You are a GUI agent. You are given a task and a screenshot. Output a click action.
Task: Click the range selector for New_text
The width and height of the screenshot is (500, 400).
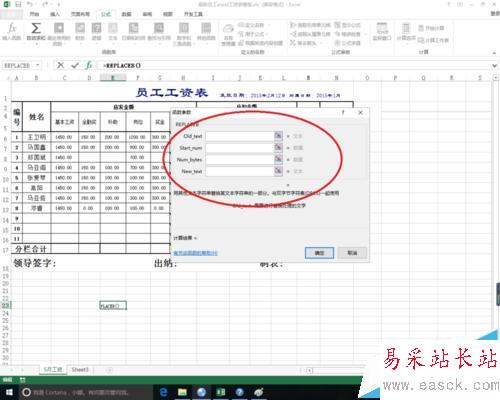[278, 171]
